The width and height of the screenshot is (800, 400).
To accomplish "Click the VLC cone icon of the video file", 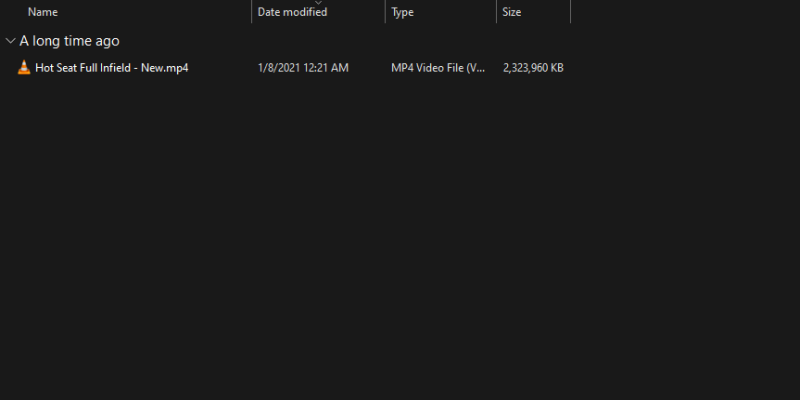I will tap(24, 68).
